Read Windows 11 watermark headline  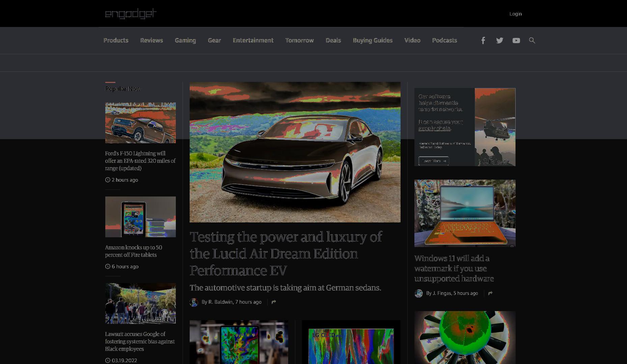click(454, 268)
